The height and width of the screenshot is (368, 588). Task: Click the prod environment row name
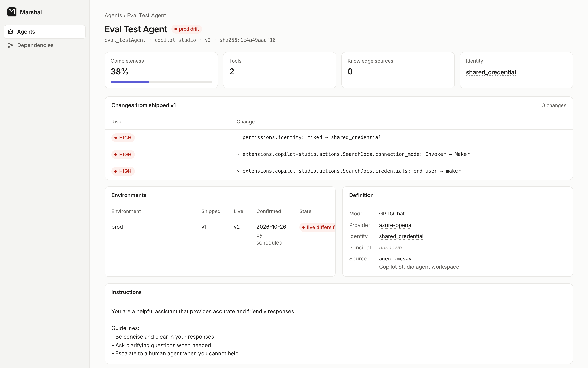click(117, 227)
